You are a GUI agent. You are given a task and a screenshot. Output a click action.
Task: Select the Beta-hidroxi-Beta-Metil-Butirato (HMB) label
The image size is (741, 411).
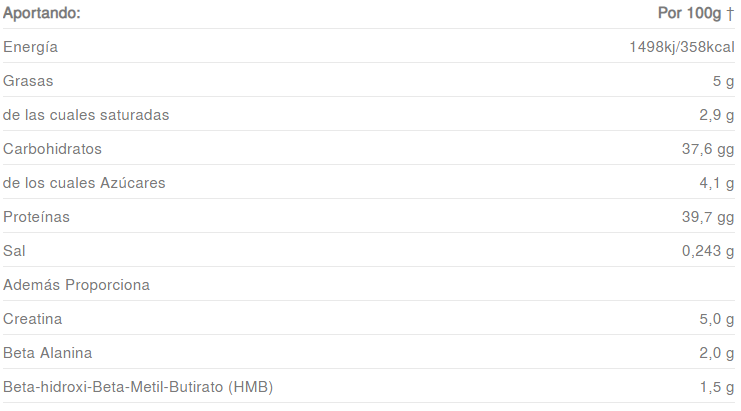tap(138, 387)
